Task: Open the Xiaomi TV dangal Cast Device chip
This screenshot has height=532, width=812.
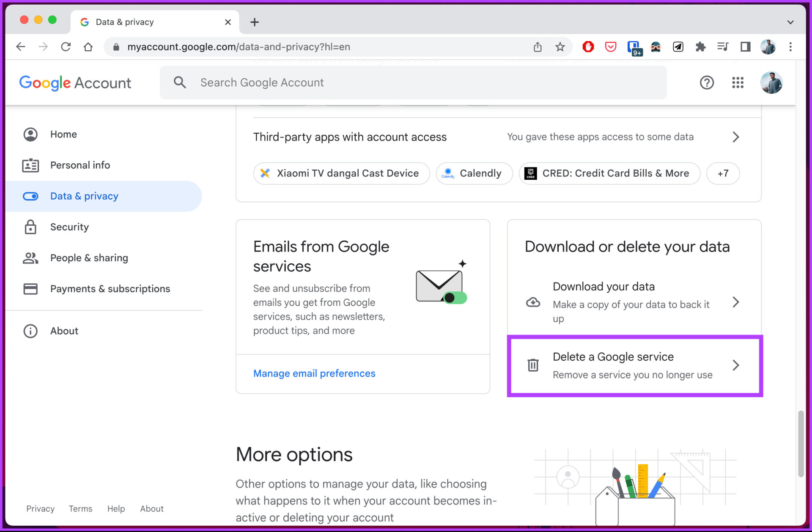Action: click(342, 173)
